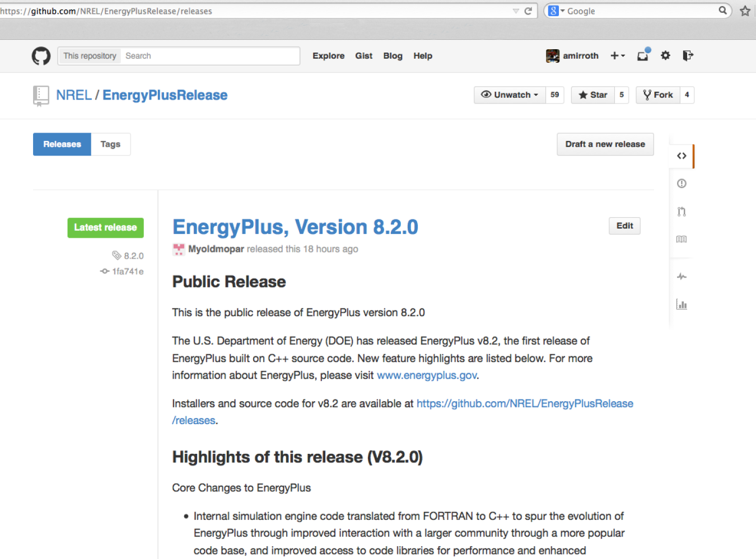The height and width of the screenshot is (559, 756).
Task: Open the Myoldmopar author link
Action: [x=216, y=249]
